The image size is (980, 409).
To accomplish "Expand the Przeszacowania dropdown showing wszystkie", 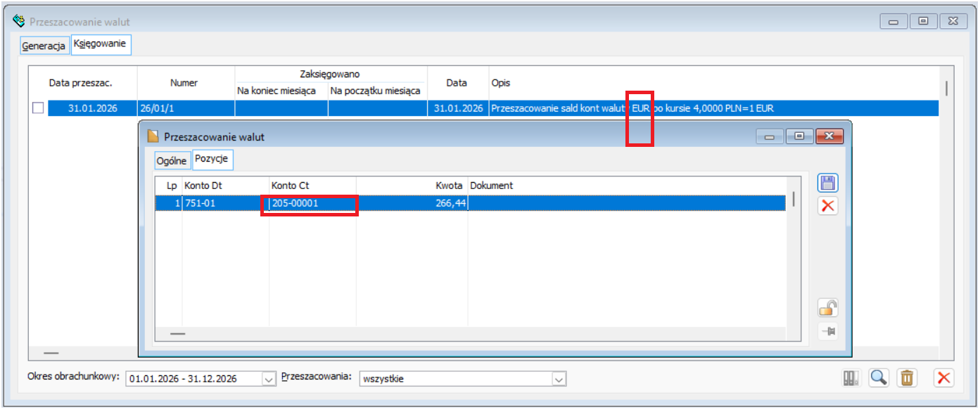I will 559,379.
